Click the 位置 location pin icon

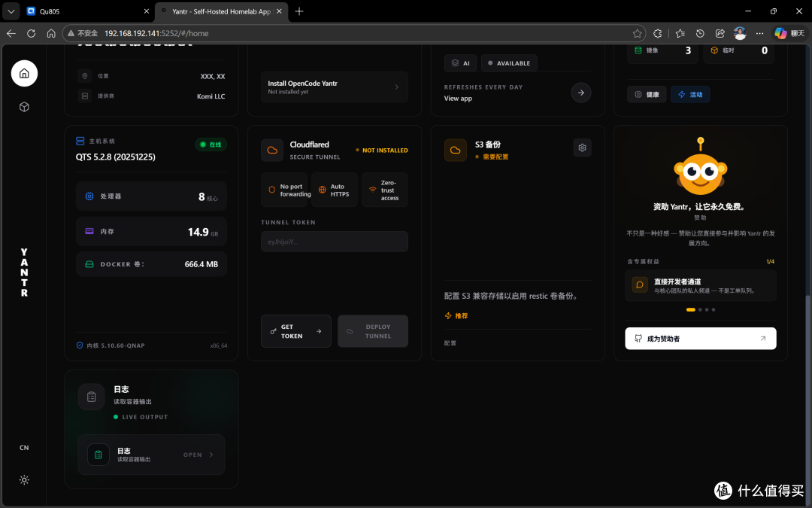click(x=85, y=76)
